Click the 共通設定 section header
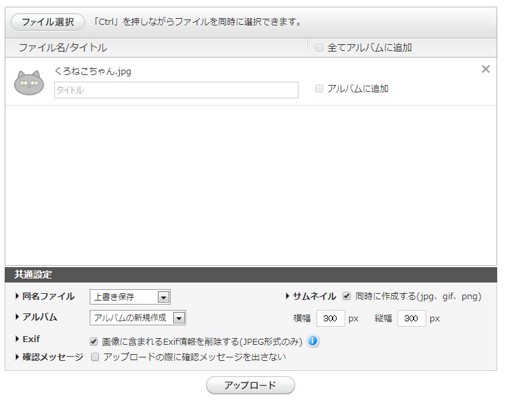 [x=251, y=274]
